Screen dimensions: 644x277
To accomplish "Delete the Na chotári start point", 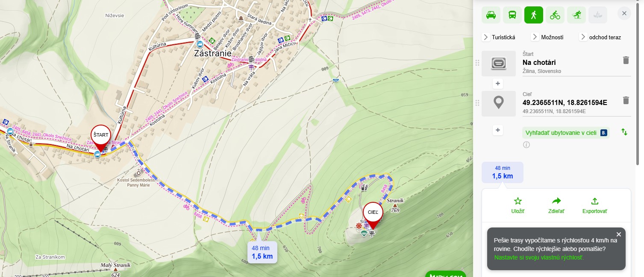I will [x=626, y=60].
